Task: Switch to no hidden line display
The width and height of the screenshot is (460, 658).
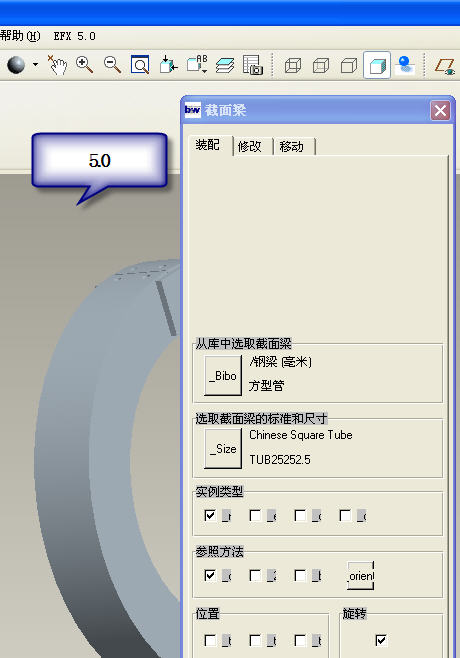Action: click(349, 66)
